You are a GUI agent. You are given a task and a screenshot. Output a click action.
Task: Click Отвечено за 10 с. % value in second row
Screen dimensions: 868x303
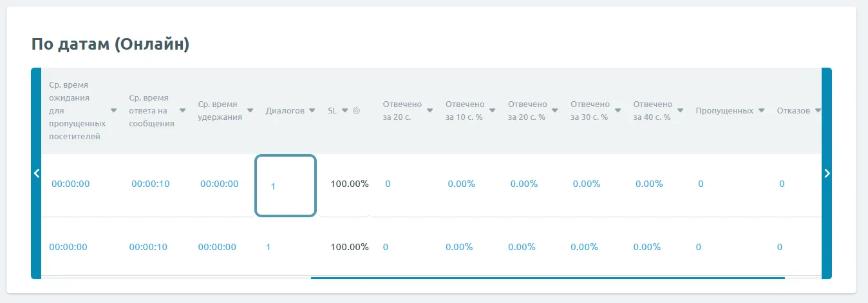pos(459,247)
